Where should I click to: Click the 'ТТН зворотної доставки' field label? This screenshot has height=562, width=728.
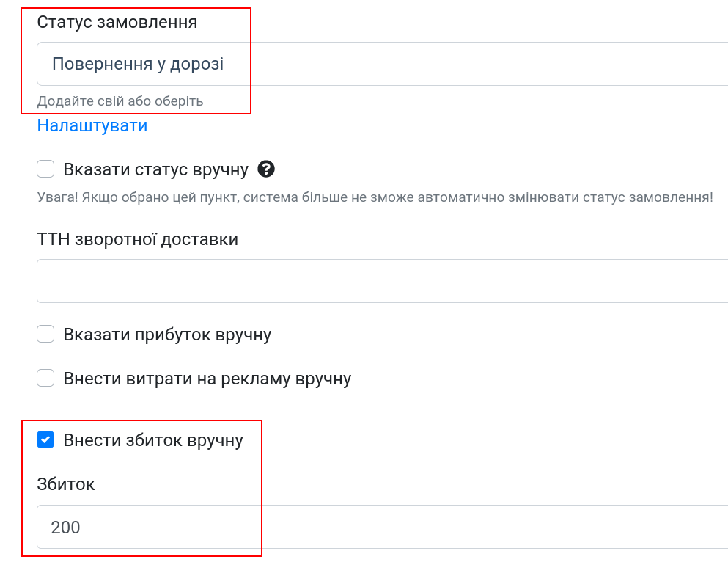coord(137,239)
